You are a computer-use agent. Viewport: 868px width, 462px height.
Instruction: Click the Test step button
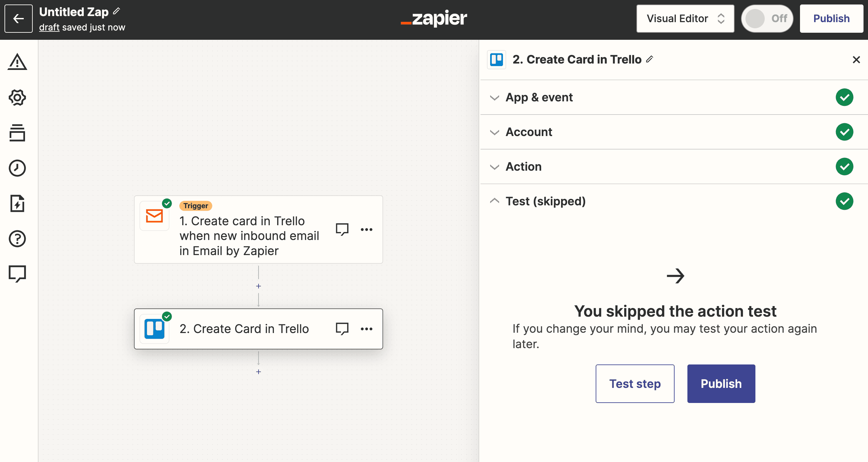[x=635, y=383]
